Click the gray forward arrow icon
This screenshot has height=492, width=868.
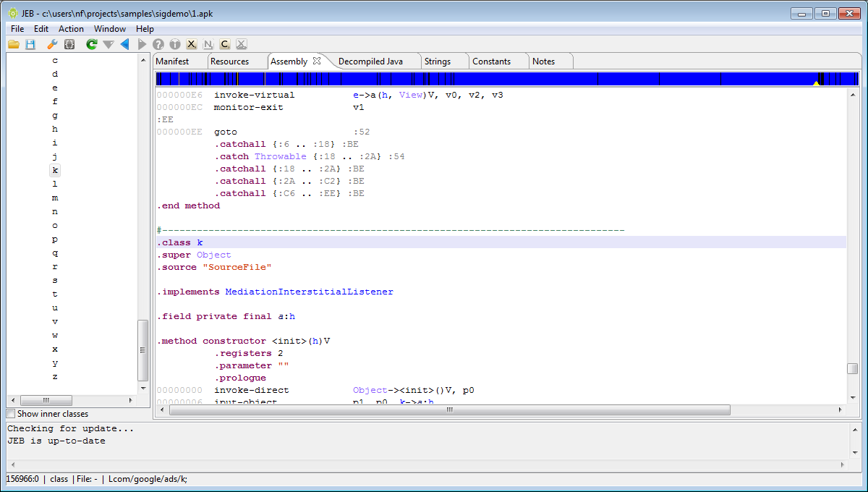[142, 44]
